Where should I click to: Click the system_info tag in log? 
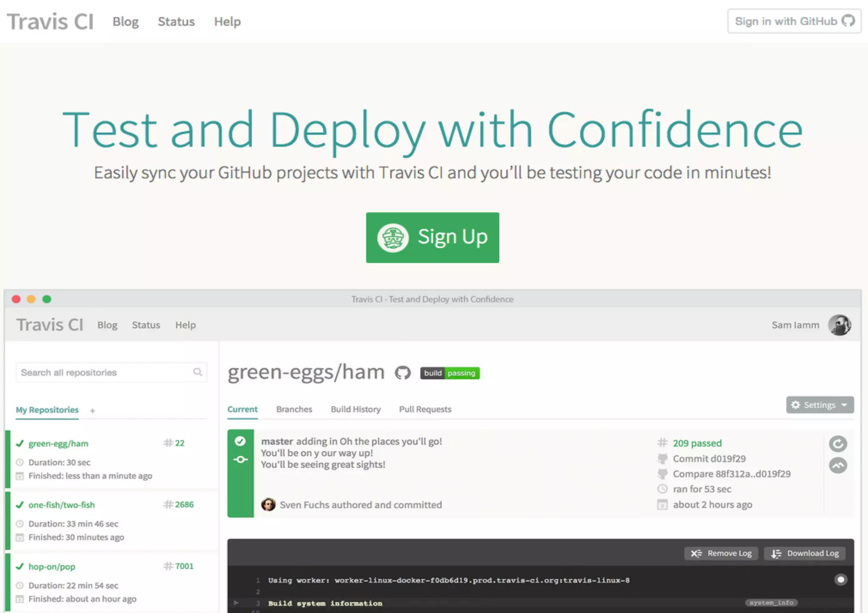771,602
